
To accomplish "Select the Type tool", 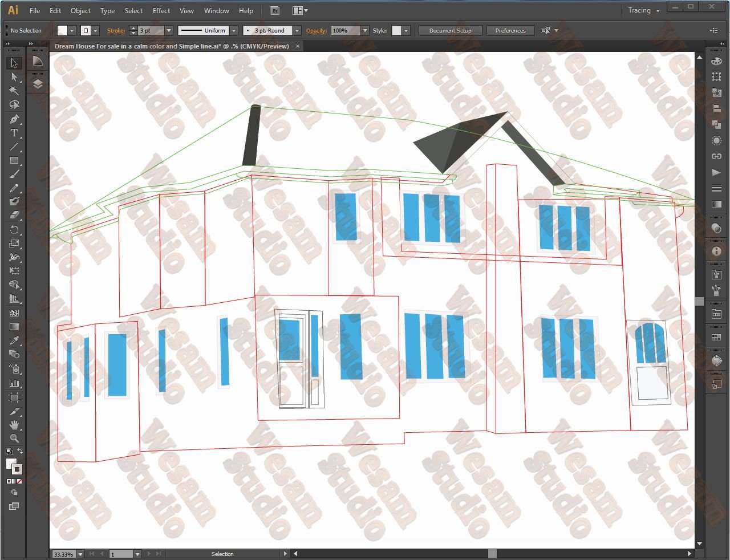I will tap(14, 133).
